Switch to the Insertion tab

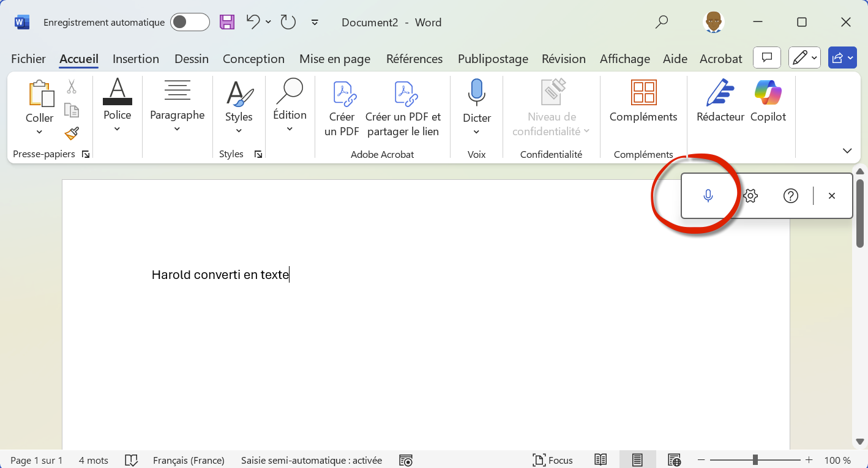tap(136, 59)
